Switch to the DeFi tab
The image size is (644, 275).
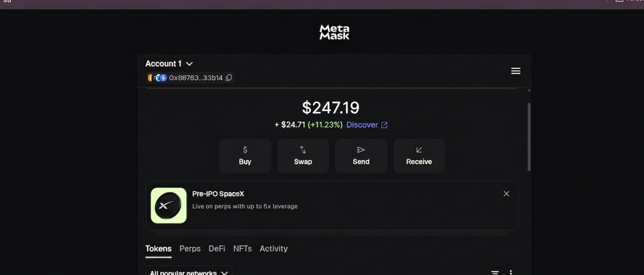tap(217, 249)
